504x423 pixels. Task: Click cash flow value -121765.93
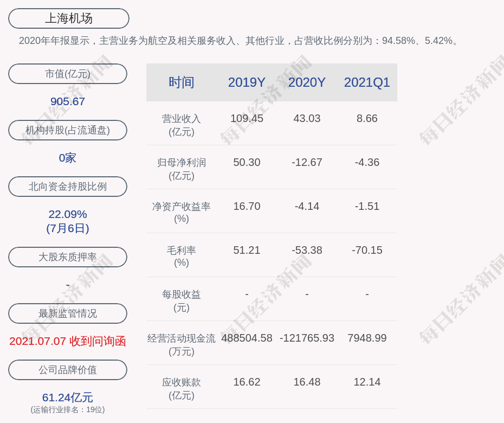[307, 338]
